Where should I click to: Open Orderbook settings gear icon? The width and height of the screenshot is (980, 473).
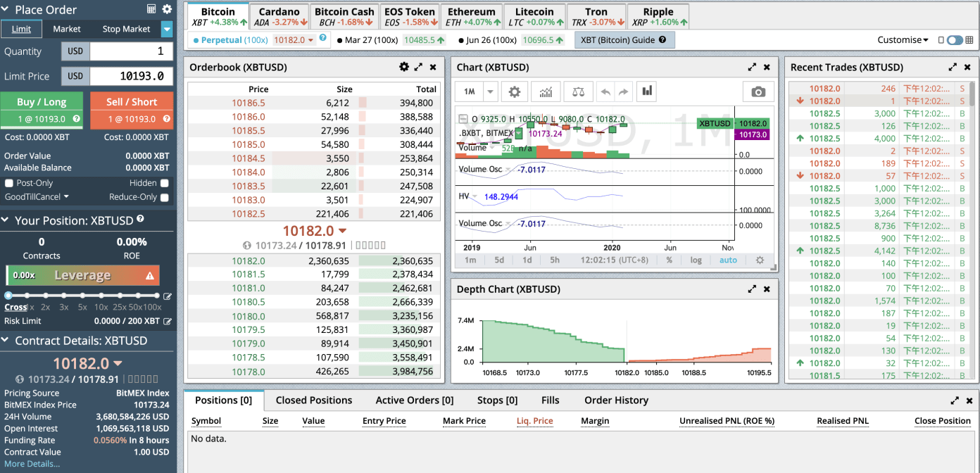[403, 67]
